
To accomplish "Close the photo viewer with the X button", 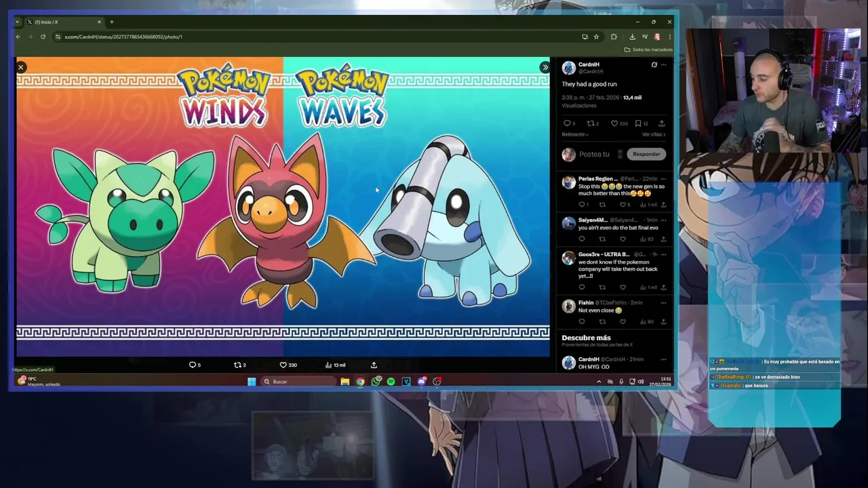I will 21,67.
